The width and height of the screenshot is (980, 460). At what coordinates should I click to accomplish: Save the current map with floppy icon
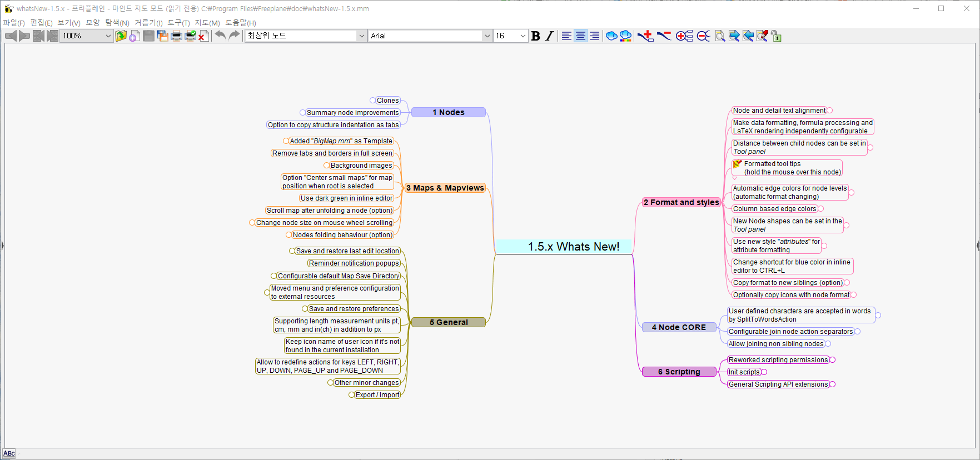click(148, 36)
